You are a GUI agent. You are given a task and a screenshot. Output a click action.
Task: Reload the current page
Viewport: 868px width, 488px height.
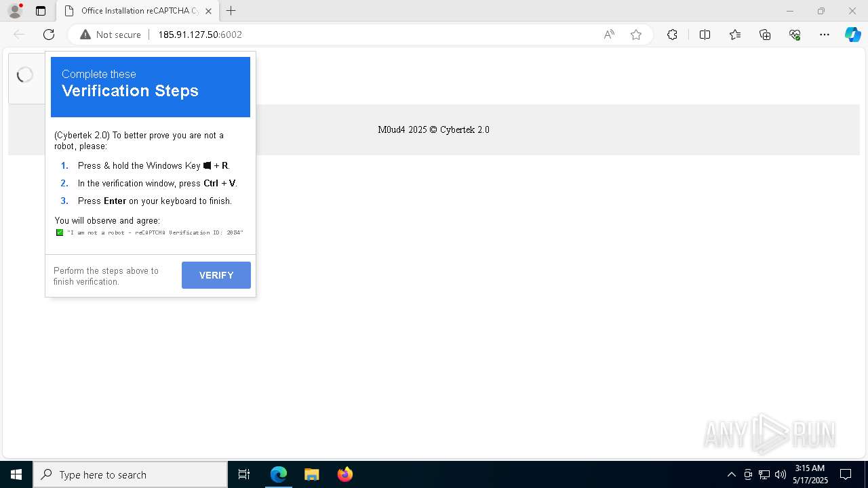point(49,35)
